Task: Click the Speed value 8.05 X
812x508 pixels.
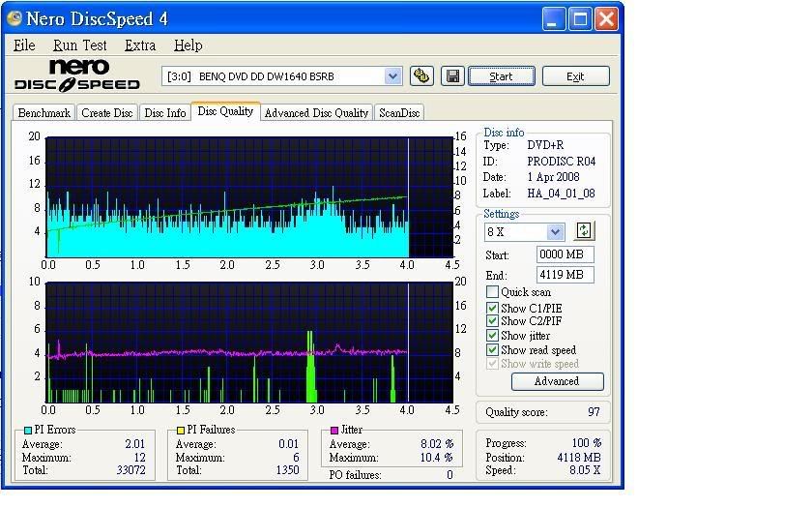Action: (x=585, y=470)
